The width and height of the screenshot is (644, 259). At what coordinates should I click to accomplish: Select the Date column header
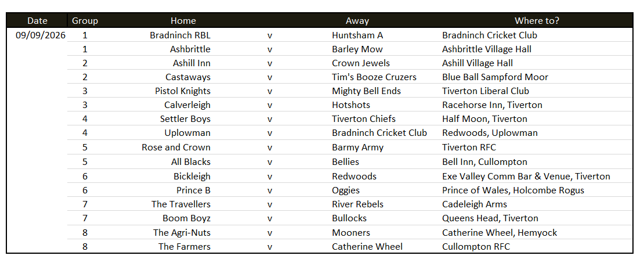click(x=37, y=20)
